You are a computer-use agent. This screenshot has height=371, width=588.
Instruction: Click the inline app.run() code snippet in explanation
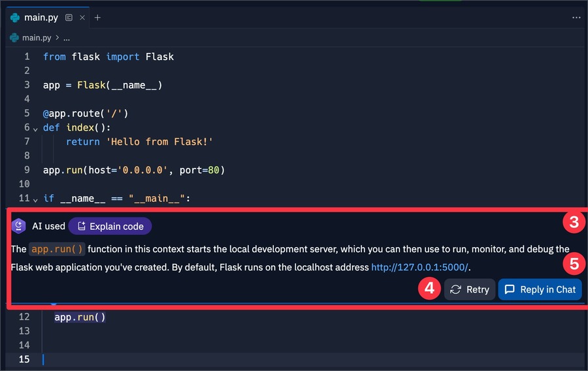point(57,249)
